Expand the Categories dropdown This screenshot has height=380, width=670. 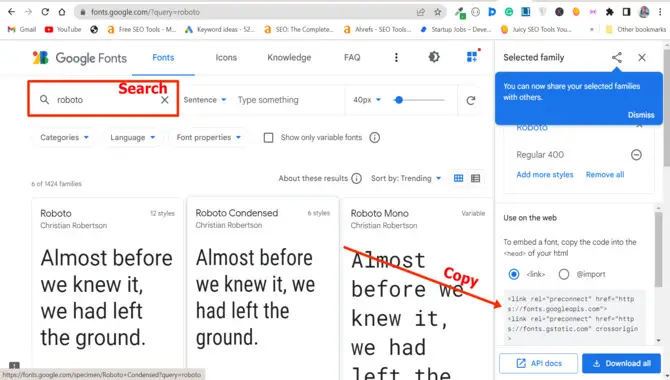click(x=64, y=138)
